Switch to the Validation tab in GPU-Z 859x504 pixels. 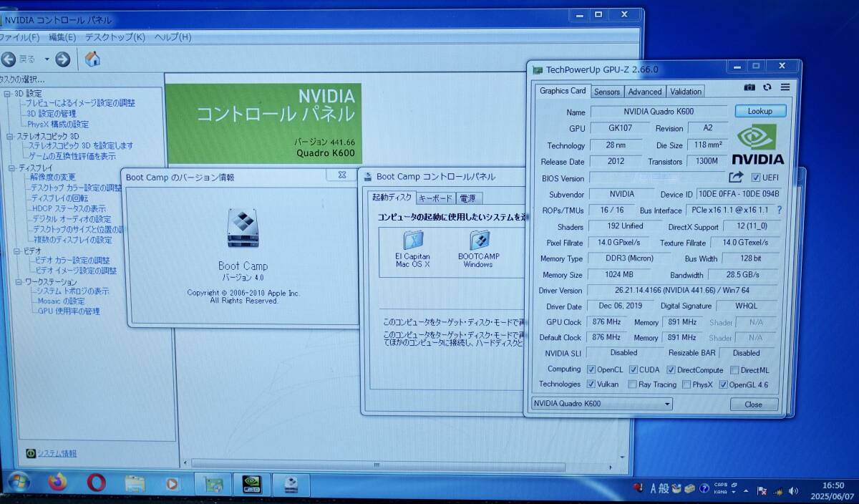[x=686, y=92]
